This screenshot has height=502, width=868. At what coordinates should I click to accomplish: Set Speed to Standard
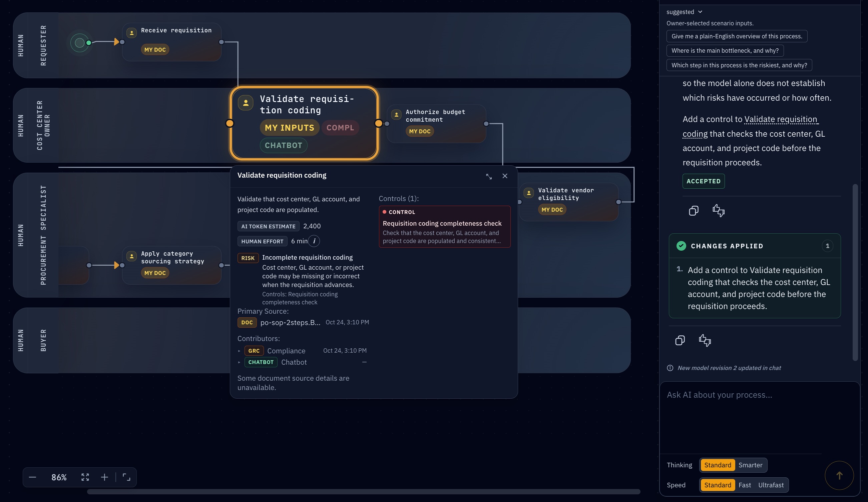pyautogui.click(x=718, y=485)
